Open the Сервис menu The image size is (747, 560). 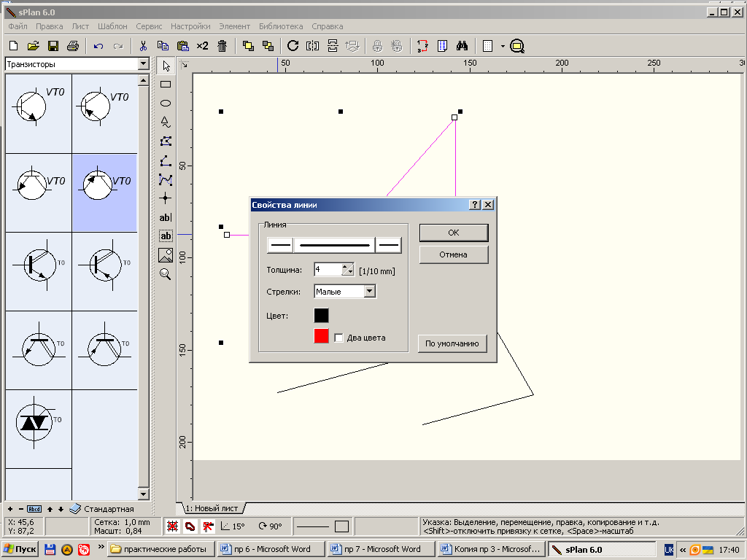149,26
